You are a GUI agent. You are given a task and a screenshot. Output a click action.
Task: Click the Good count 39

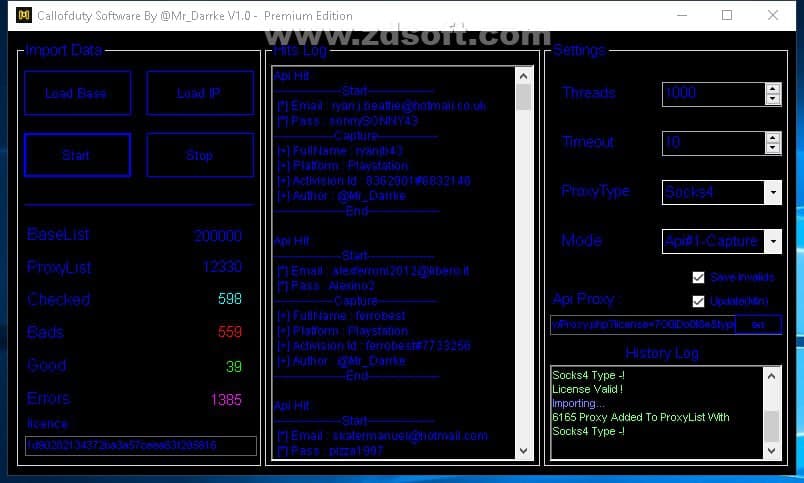point(234,367)
